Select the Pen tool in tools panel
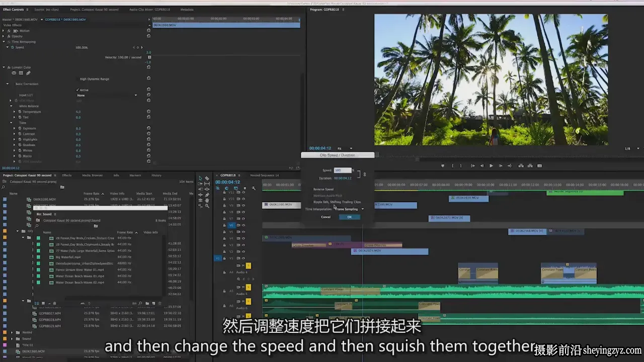This screenshot has height=362, width=644. 207,195
